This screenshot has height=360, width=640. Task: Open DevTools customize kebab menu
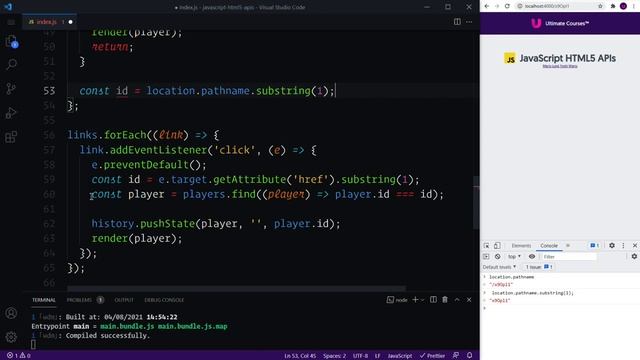pos(623,246)
